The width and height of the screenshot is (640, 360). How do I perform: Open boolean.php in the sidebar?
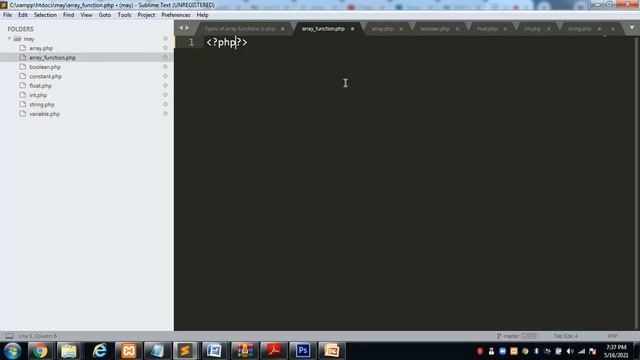45,67
